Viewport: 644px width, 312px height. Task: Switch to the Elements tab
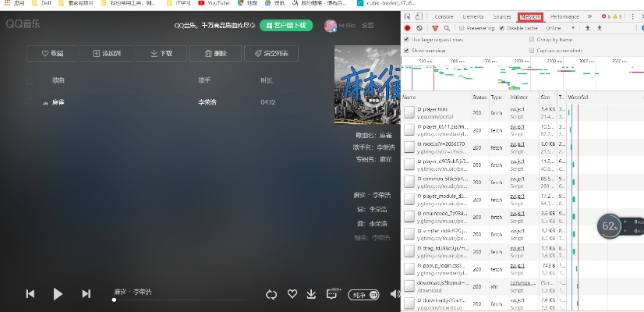click(472, 16)
